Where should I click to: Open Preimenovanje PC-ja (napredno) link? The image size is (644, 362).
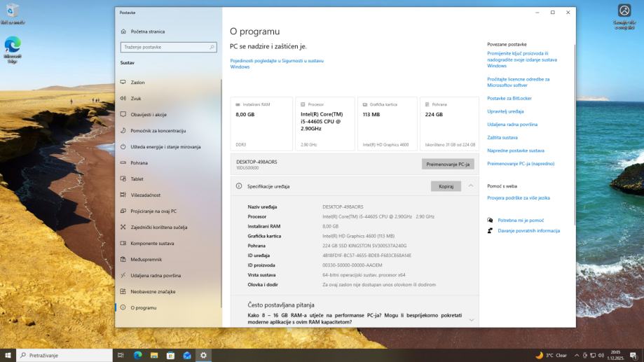[521, 164]
